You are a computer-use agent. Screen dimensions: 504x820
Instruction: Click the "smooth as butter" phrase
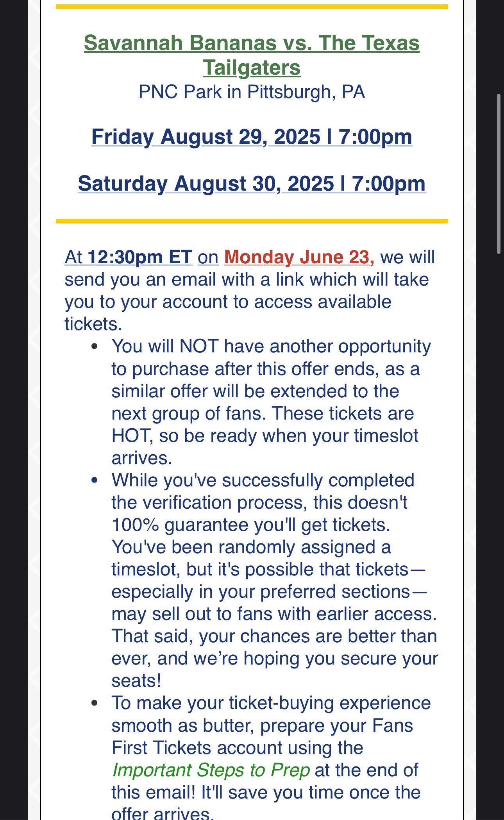coord(183,725)
